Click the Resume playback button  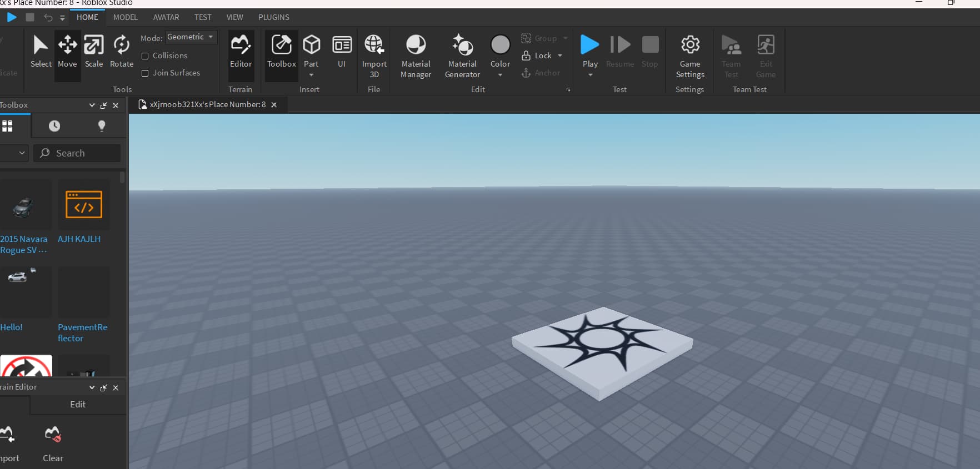[x=620, y=51]
